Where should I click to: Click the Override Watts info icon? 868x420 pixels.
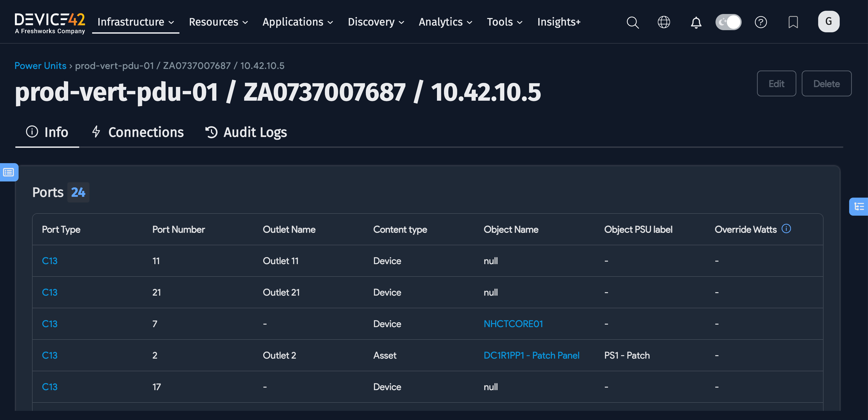[x=786, y=229]
